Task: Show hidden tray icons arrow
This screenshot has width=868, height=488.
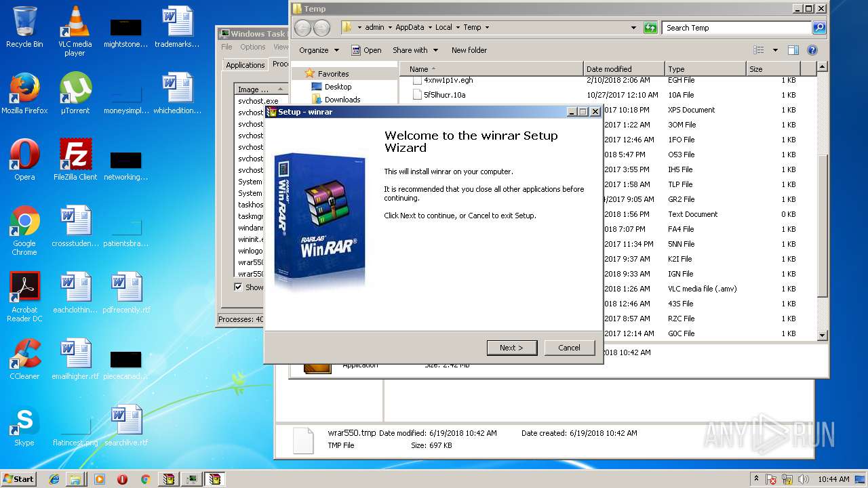Action: [757, 479]
